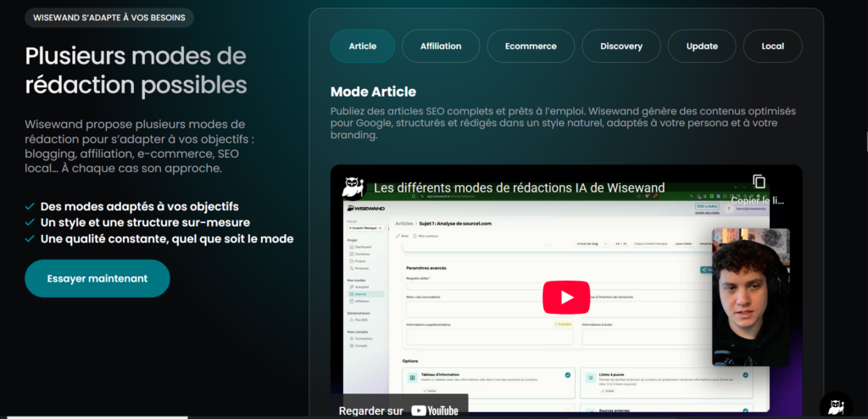Click the webcam presenter thumbnail in video
Viewport: 868px width, 419px height.
(751, 297)
